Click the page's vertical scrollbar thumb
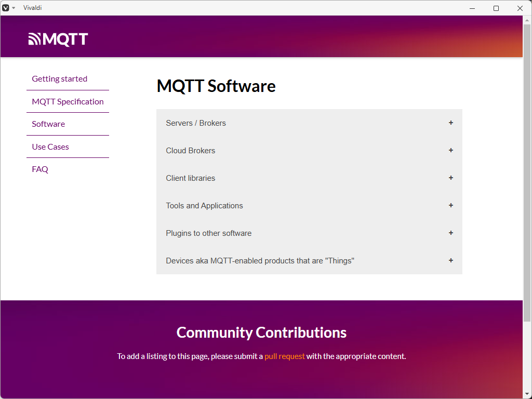Screen dimensions: 532x399 click(x=527, y=172)
